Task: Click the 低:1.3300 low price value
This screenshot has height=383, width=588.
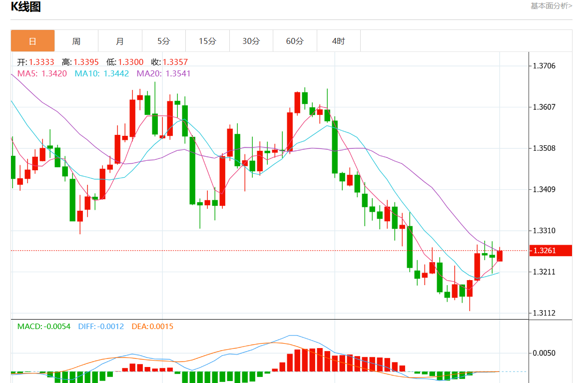Action: 125,62
